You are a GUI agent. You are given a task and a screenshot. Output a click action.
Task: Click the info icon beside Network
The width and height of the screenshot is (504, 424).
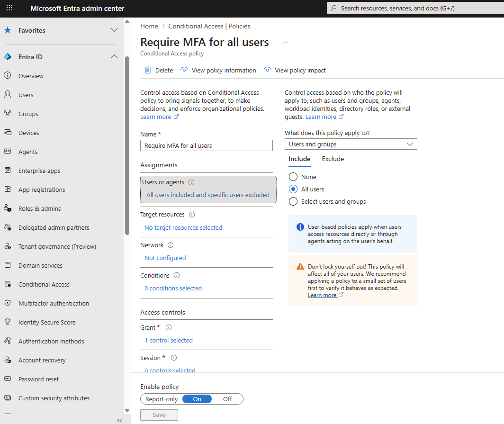point(171,245)
